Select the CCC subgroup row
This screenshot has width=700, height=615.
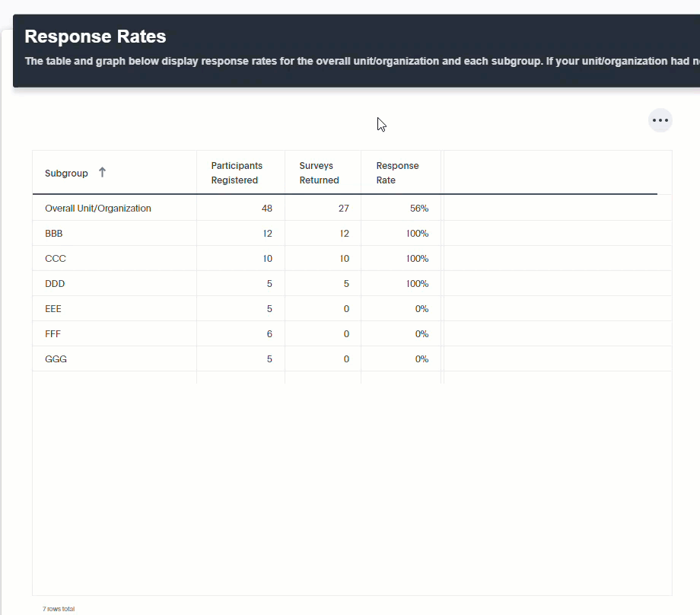[x=352, y=258]
